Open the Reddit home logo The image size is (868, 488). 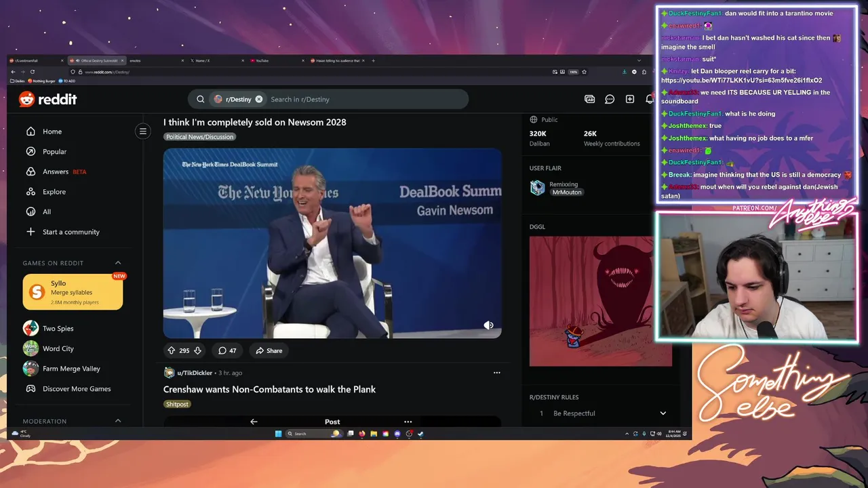47,99
